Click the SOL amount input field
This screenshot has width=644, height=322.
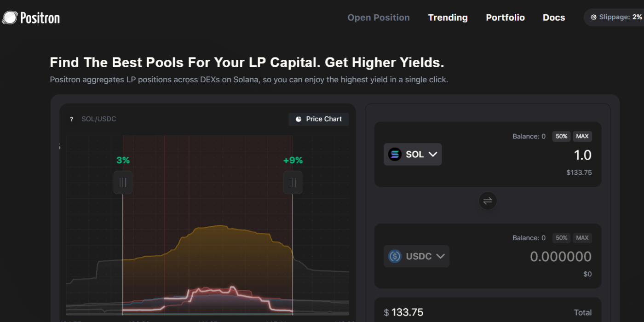[552, 155]
